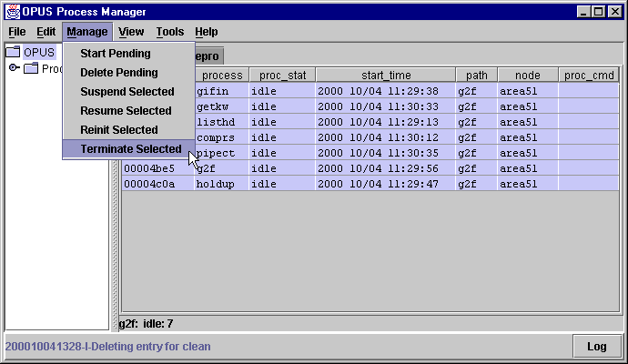Click process ID 00004c0a
This screenshot has width=628, height=364.
click(157, 184)
